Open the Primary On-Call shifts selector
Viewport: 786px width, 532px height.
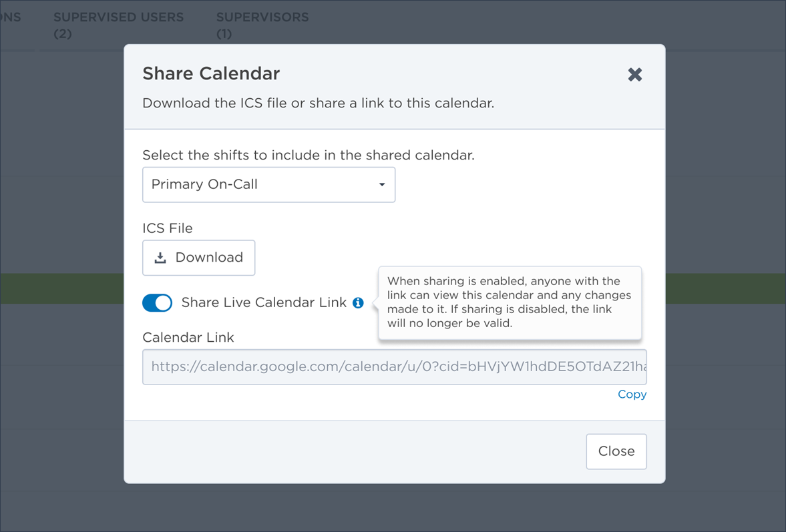268,185
